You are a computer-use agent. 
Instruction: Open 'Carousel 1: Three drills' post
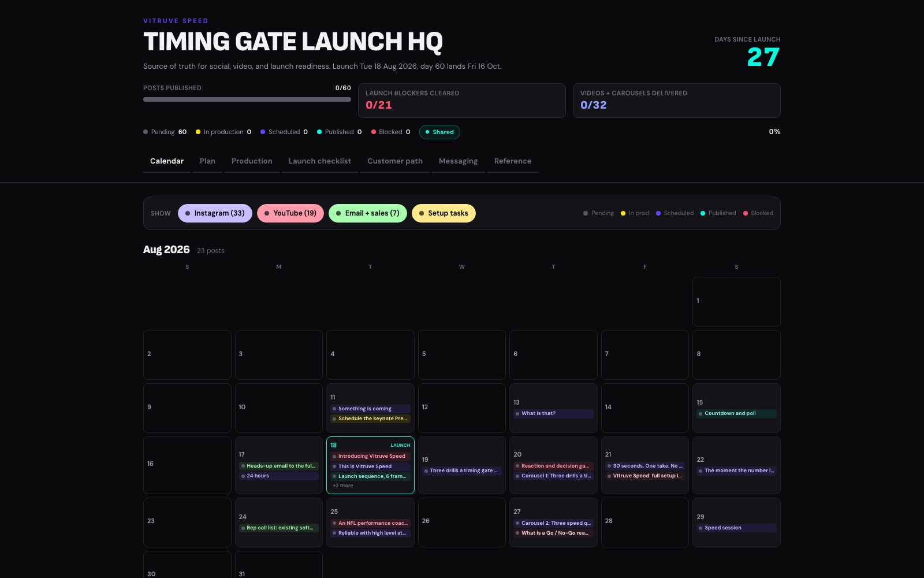coord(553,476)
